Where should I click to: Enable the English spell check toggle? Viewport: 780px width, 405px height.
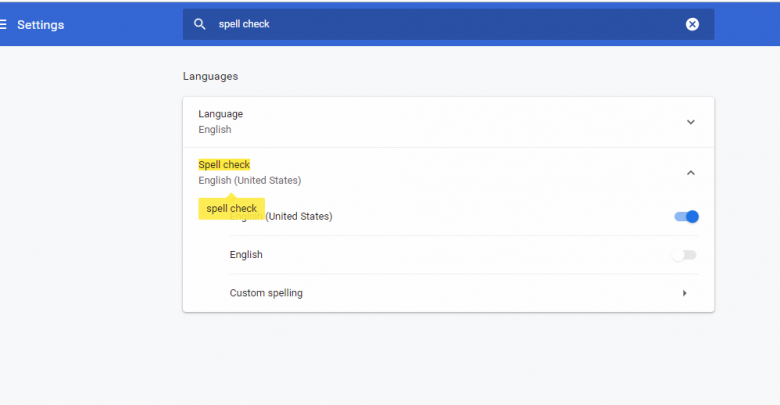coord(684,255)
